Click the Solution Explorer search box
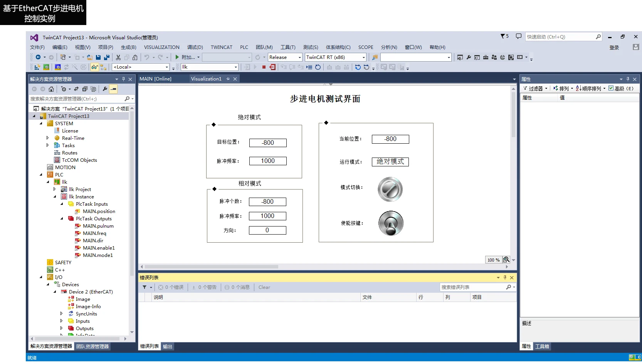The width and height of the screenshot is (642, 364). 82,99
